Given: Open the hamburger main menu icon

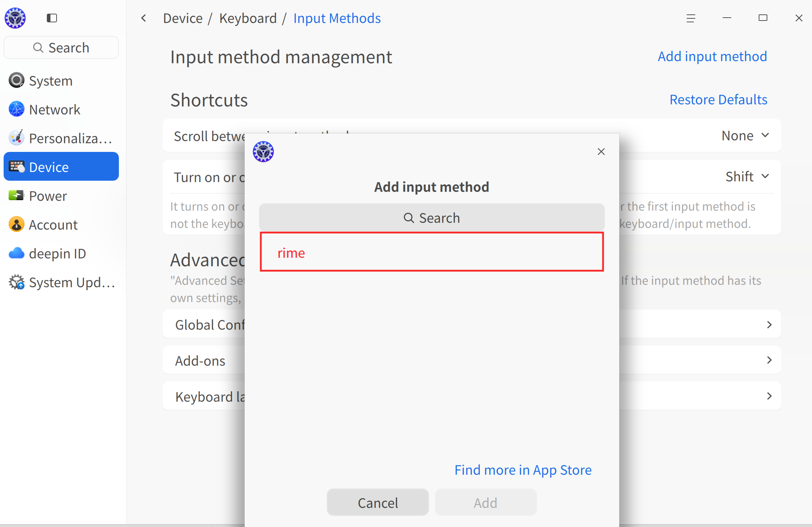Looking at the screenshot, I should point(691,18).
